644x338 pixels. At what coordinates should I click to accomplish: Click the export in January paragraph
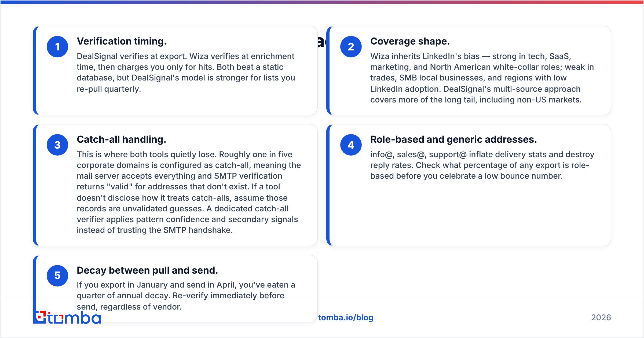pyautogui.click(x=186, y=296)
